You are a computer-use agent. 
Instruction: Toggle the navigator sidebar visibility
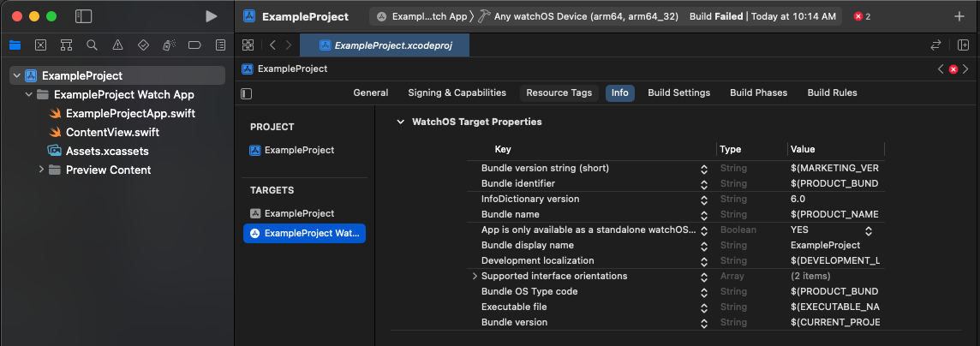coord(83,16)
